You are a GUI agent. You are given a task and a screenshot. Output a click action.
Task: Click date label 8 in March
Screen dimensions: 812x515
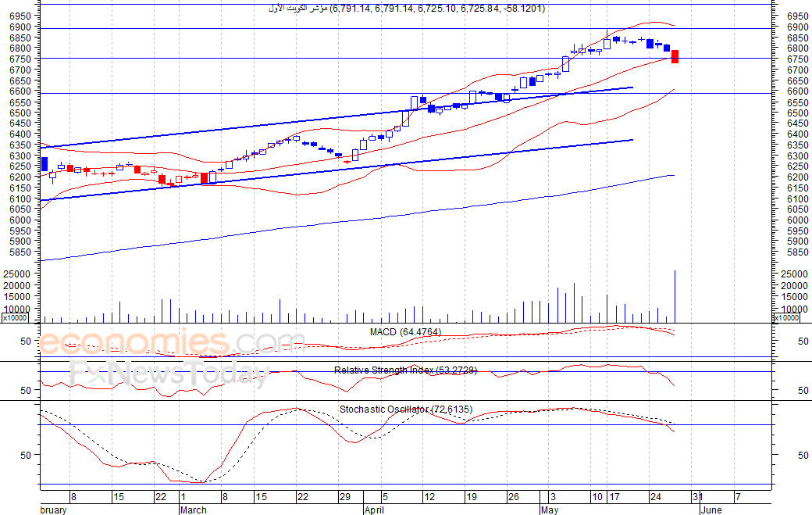pyautogui.click(x=225, y=497)
